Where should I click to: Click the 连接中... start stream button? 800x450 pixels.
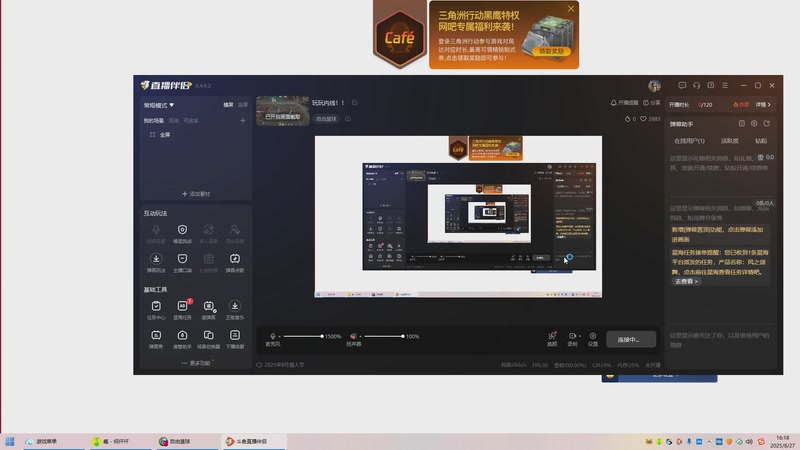[x=631, y=339]
